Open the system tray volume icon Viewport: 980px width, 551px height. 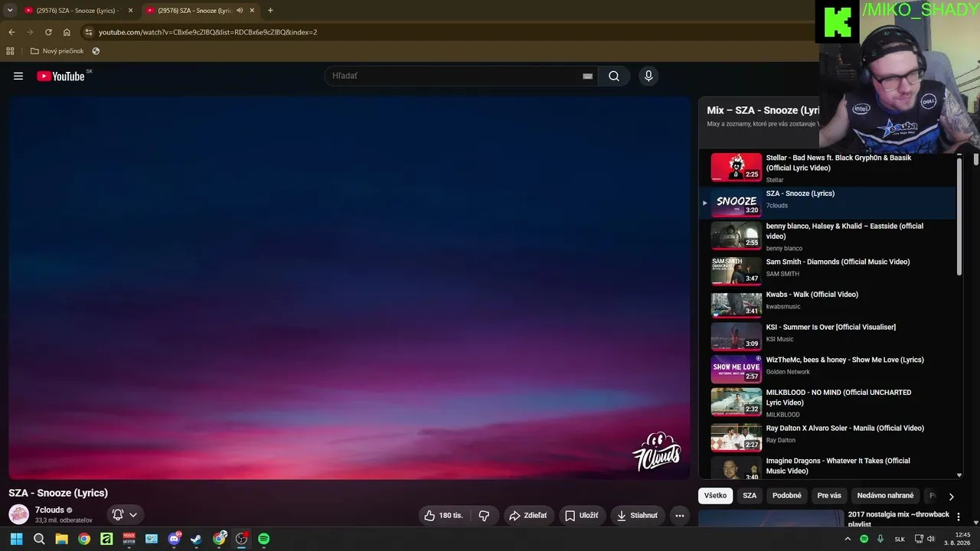[931, 539]
